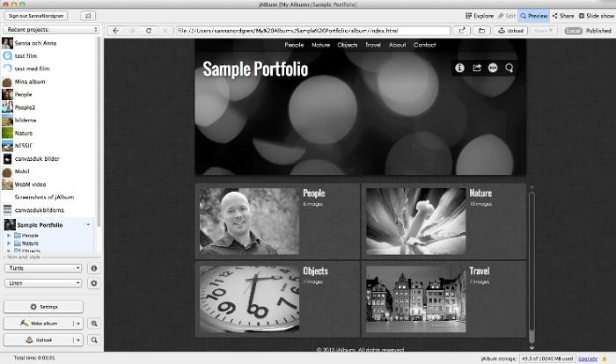Open skin information next to Turtle

click(94, 267)
